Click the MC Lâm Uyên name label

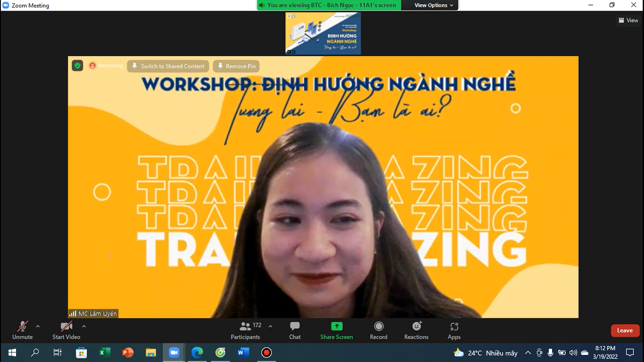coord(93,313)
